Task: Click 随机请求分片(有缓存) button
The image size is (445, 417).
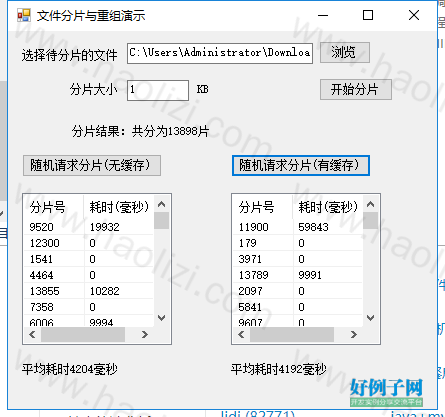Action: pos(301,165)
